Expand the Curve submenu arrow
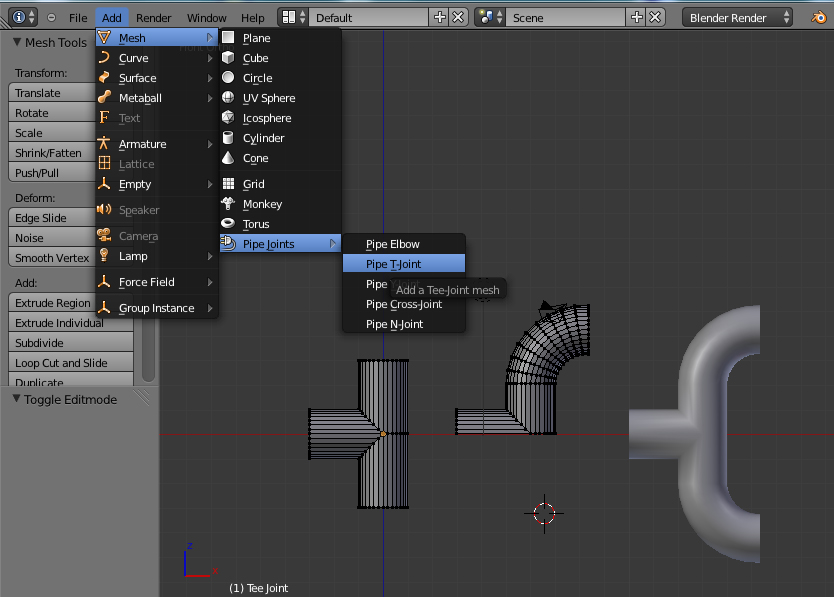This screenshot has height=597, width=834. [210, 57]
